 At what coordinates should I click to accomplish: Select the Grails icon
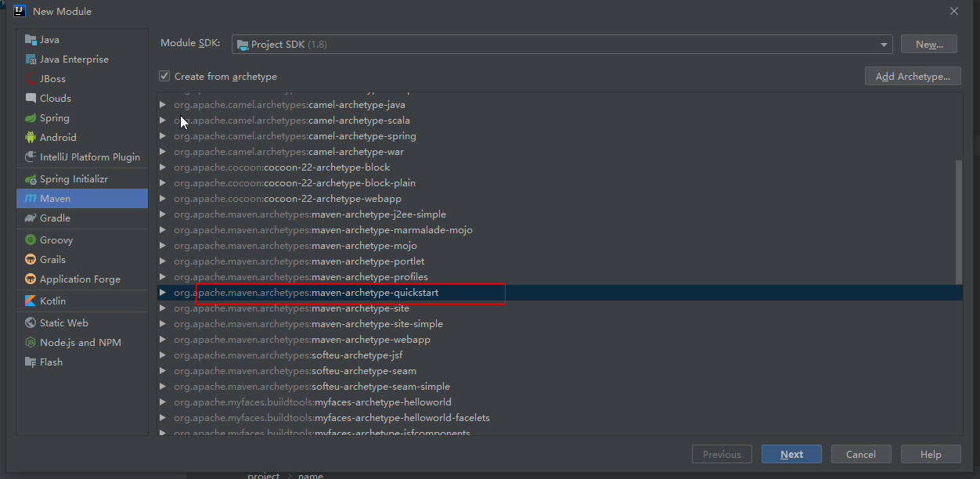coord(31,260)
